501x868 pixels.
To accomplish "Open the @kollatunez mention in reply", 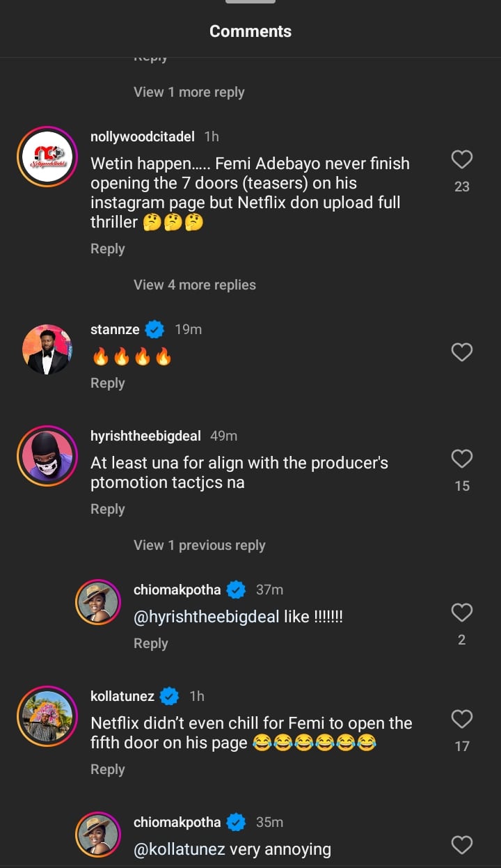I will pos(180,849).
